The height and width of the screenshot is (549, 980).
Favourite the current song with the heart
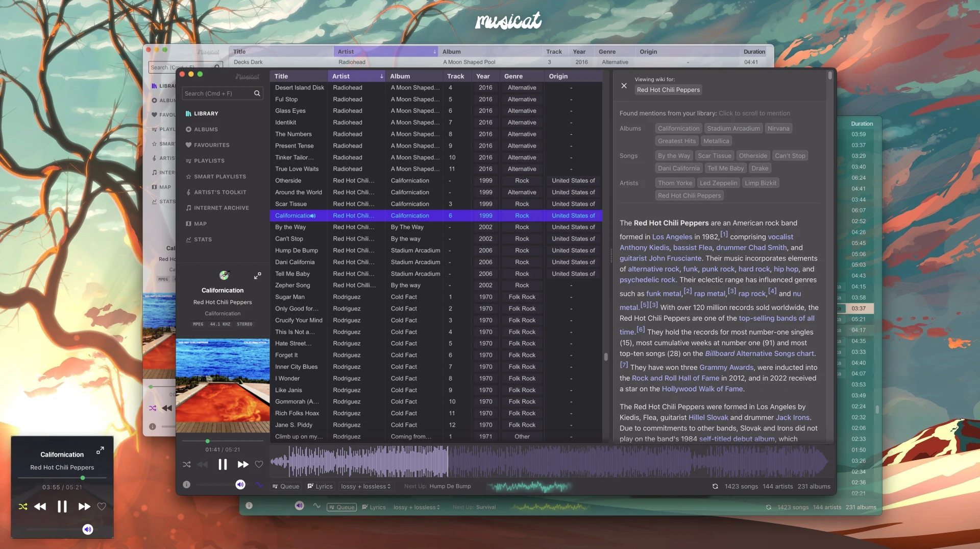259,464
